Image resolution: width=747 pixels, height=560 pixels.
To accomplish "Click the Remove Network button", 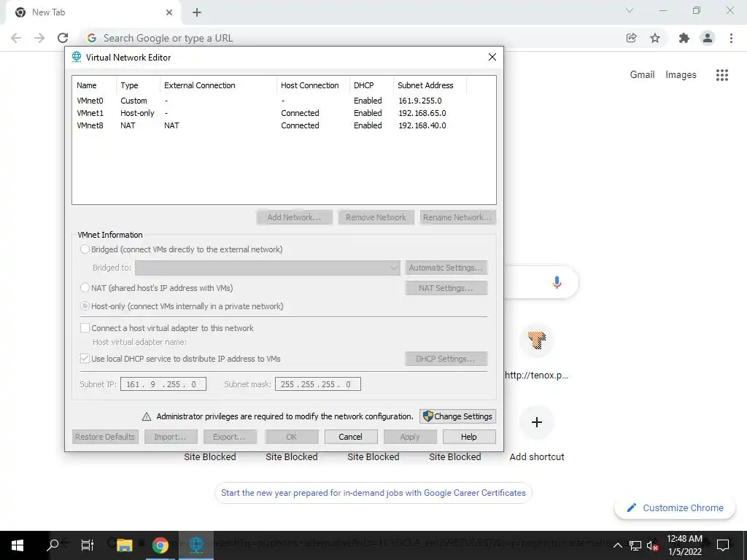I will pyautogui.click(x=376, y=217).
